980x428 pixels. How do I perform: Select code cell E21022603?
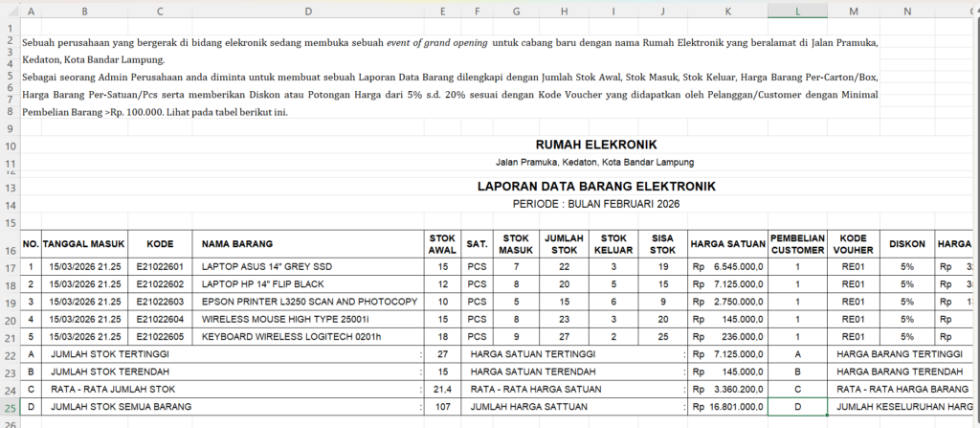159,302
